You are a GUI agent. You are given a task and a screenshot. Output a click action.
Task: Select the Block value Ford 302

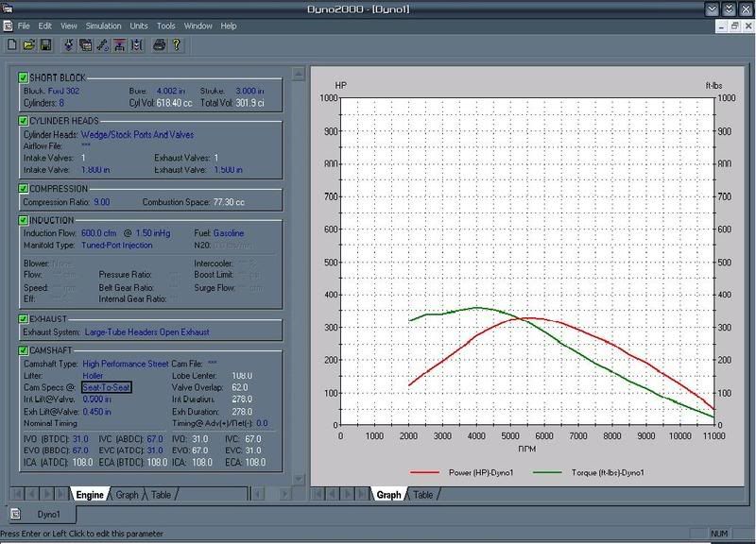(x=63, y=91)
